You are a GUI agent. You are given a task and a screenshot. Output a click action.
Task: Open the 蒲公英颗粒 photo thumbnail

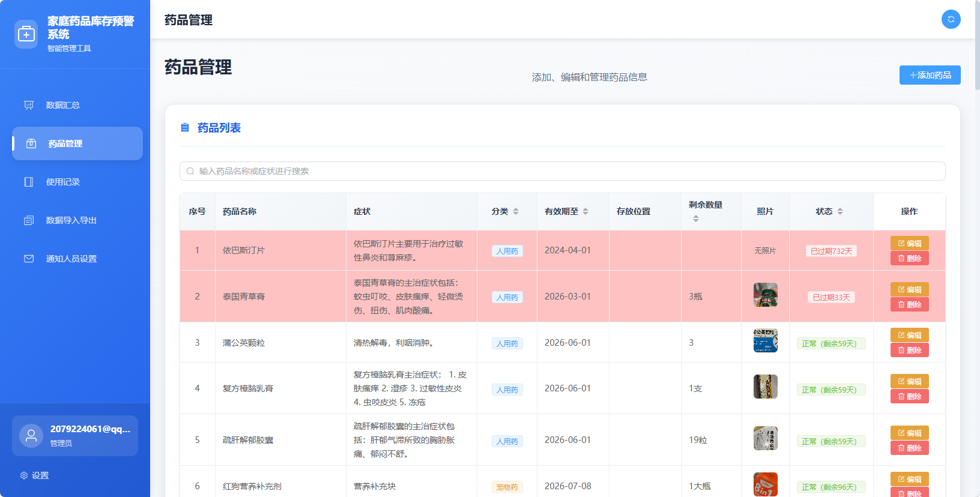click(x=766, y=340)
